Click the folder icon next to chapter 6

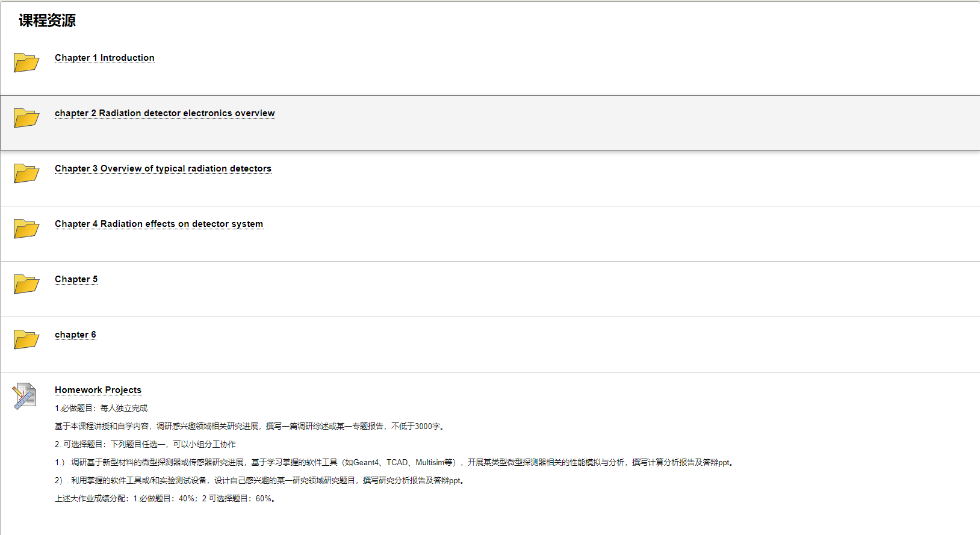[26, 339]
